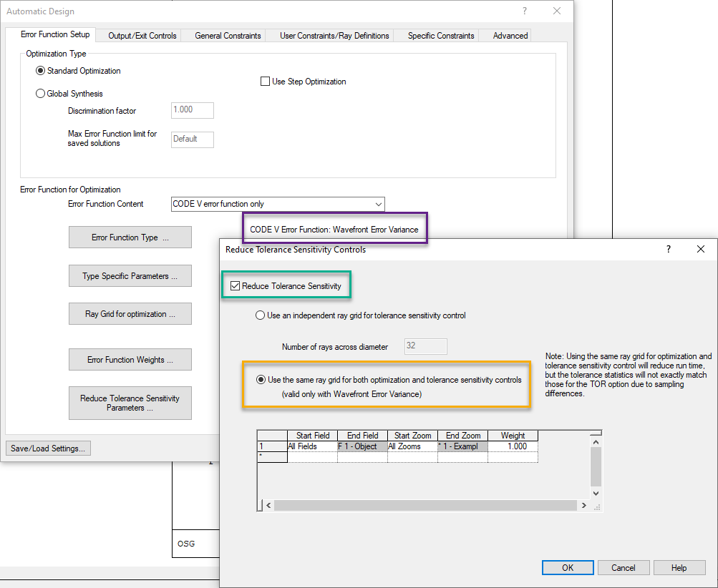Open Type Specific Parameters button
718x588 pixels.
click(x=130, y=275)
